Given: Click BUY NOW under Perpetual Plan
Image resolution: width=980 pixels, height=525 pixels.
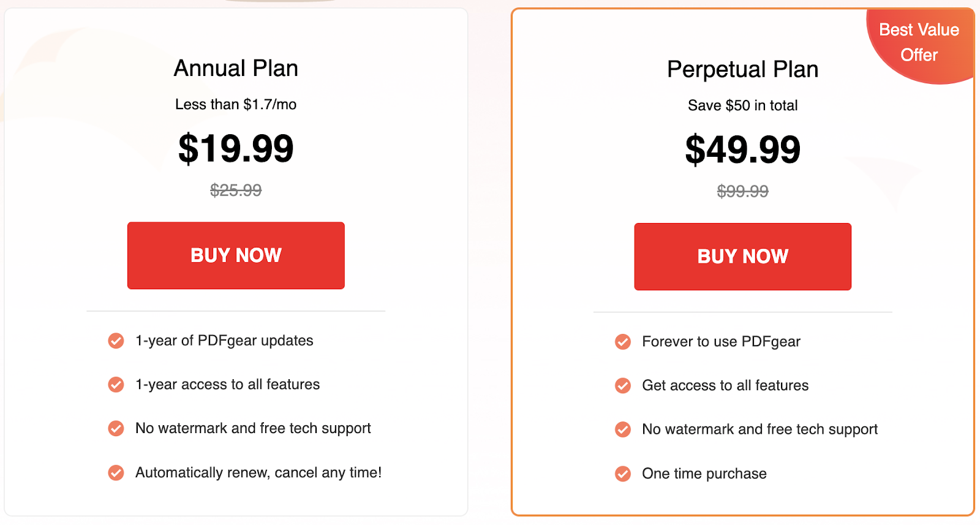Looking at the screenshot, I should 743,257.
